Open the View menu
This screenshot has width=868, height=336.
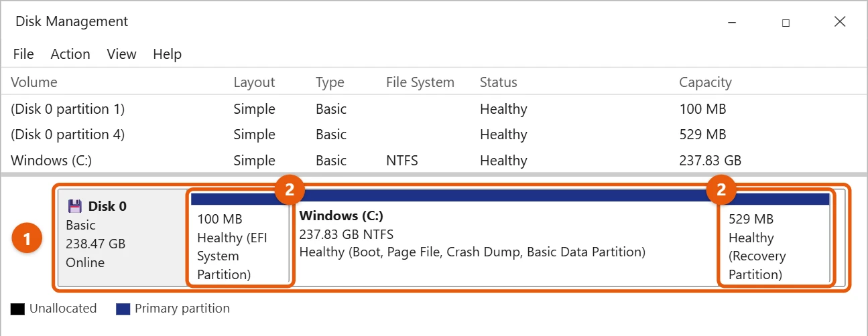[x=121, y=54]
